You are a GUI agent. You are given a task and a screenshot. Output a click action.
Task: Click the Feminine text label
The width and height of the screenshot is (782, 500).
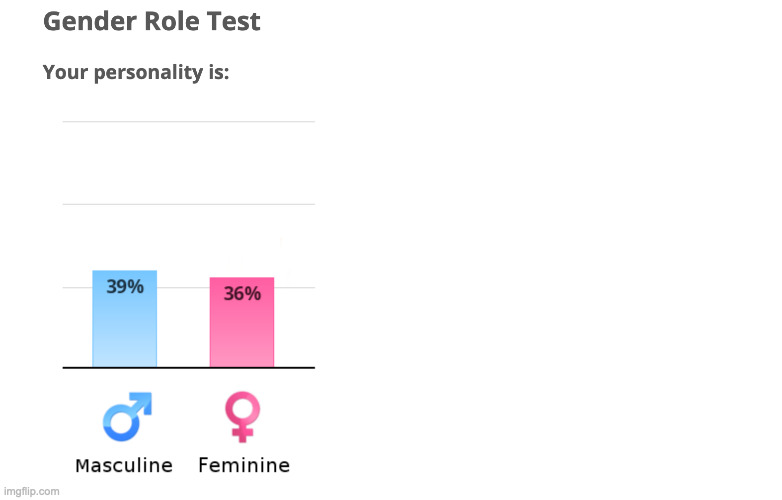(x=244, y=465)
